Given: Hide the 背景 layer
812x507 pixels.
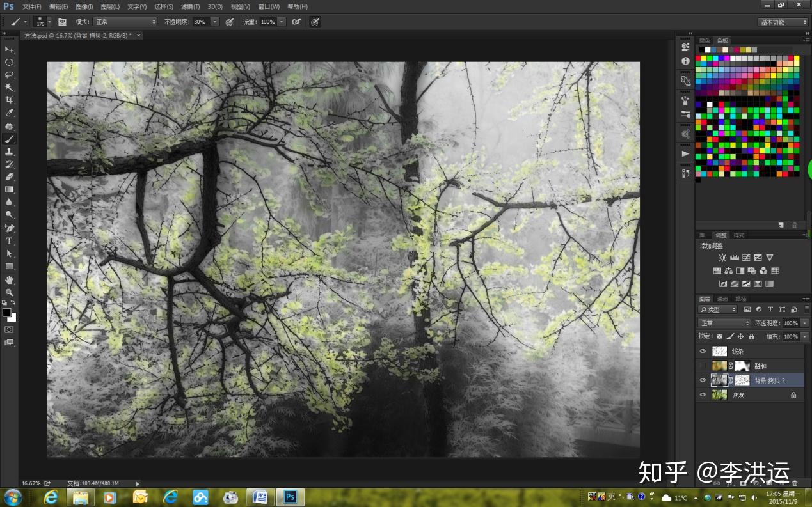Looking at the screenshot, I should (x=703, y=395).
